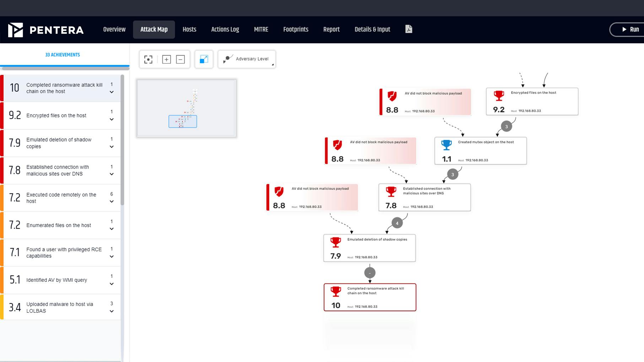This screenshot has height=362, width=644.
Task: Click the Pentera logo
Action: 46,30
